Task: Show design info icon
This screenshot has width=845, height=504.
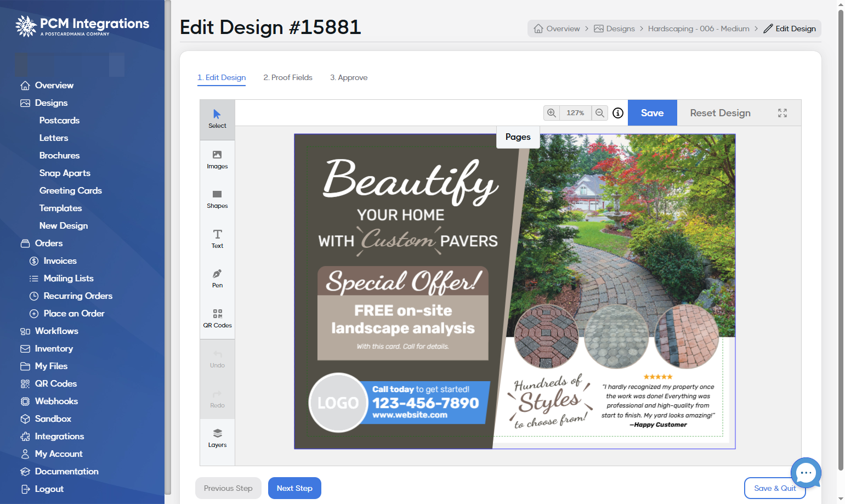Action: click(x=618, y=113)
